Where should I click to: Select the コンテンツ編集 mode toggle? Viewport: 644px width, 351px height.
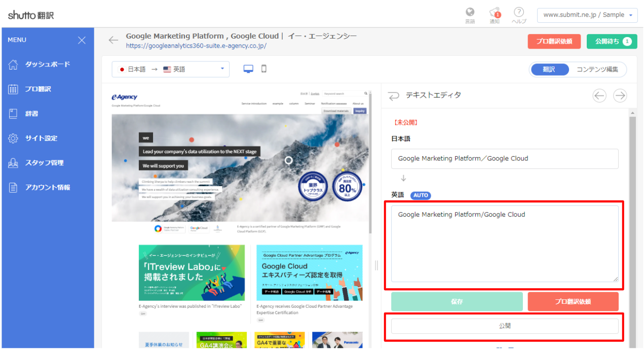click(597, 69)
